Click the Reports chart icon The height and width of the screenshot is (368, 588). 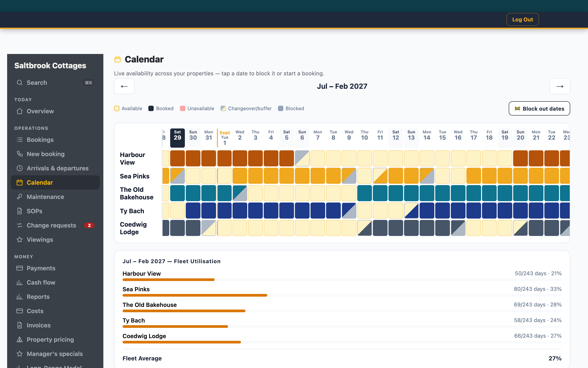point(19,297)
